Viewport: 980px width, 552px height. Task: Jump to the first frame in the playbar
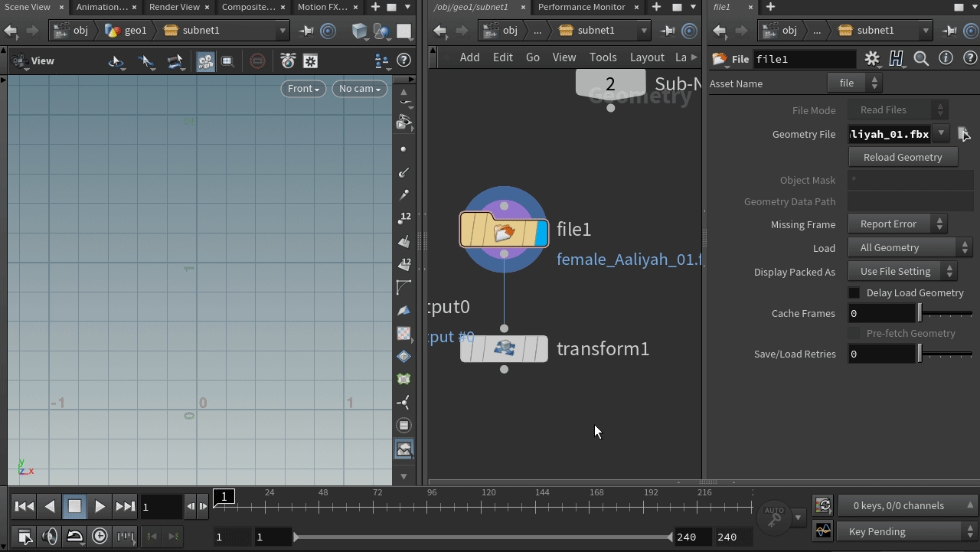coord(24,506)
